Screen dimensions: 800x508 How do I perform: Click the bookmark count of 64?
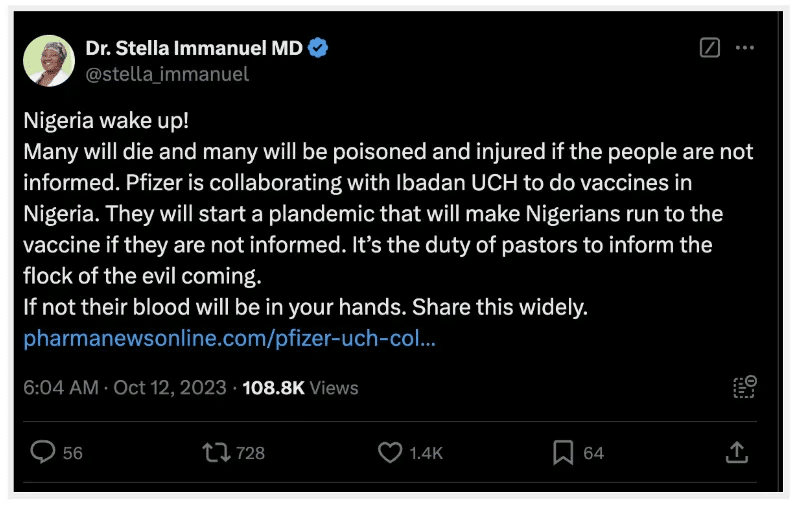click(594, 453)
